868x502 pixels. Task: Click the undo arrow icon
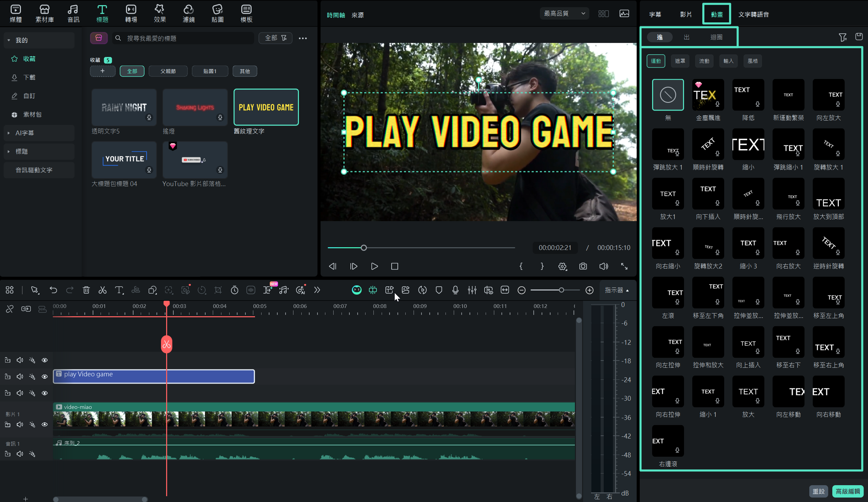(x=53, y=290)
